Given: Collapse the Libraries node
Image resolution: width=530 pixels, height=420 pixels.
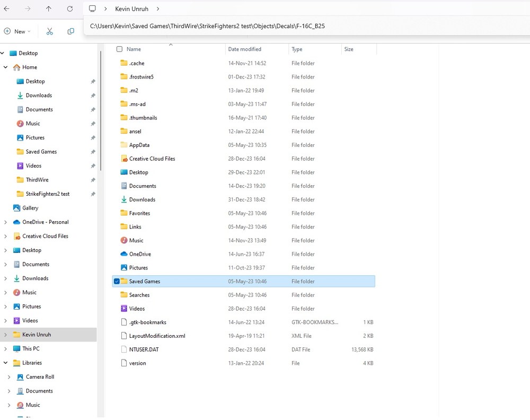Looking at the screenshot, I should pos(5,363).
